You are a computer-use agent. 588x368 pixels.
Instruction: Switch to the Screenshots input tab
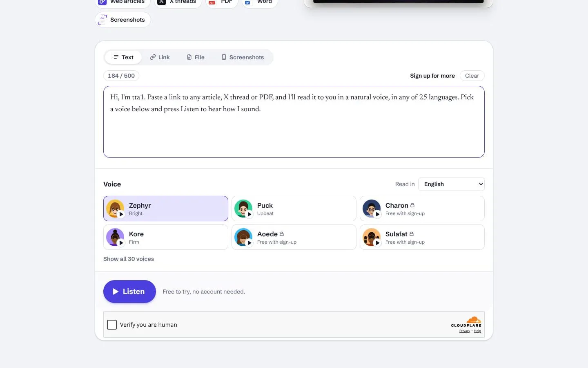click(x=243, y=57)
